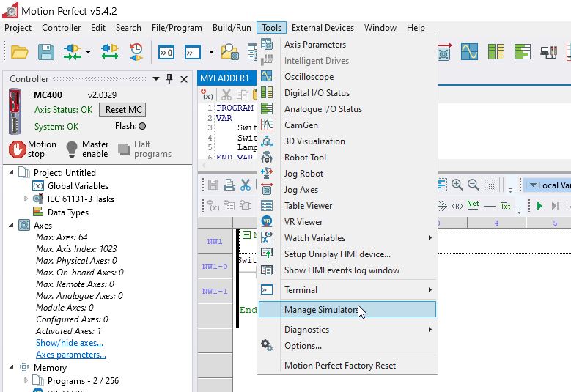
Task: Click zoom in magnifier icon
Action: [x=457, y=185]
